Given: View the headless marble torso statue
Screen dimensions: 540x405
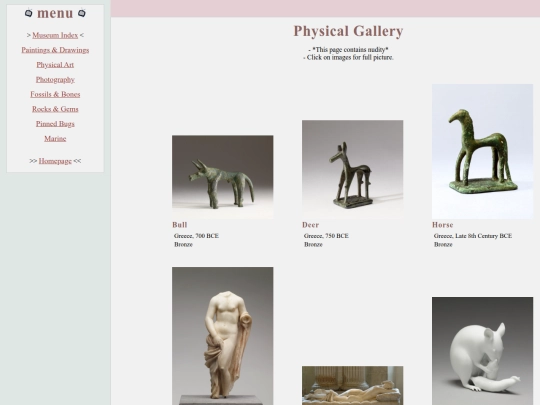Looking at the screenshot, I should click(x=223, y=336).
